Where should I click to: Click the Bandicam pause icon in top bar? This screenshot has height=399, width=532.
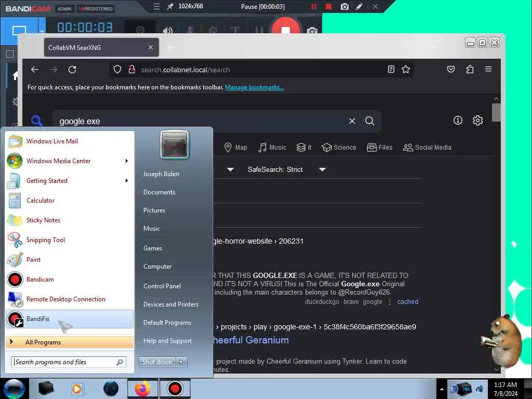[x=313, y=6]
